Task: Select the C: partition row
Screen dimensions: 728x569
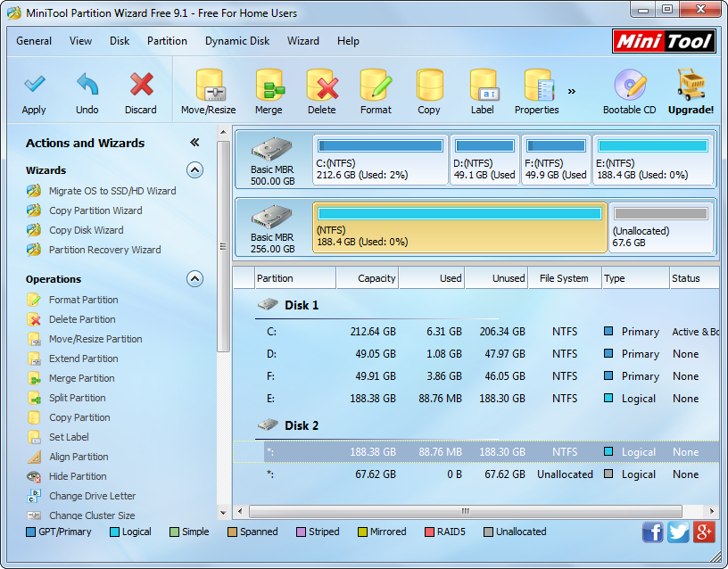Action: (x=476, y=332)
